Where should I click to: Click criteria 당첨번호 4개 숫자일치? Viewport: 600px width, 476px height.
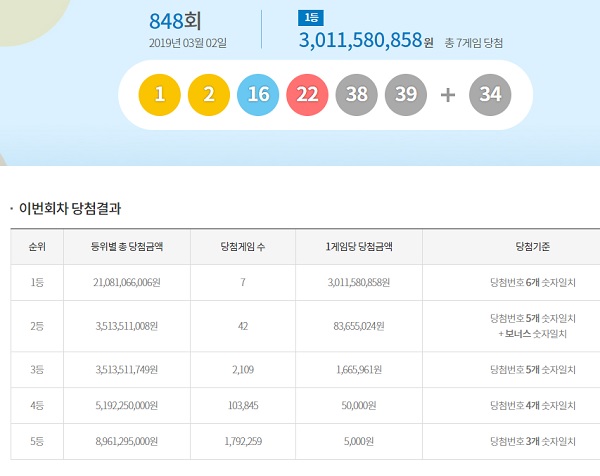pyautogui.click(x=533, y=405)
